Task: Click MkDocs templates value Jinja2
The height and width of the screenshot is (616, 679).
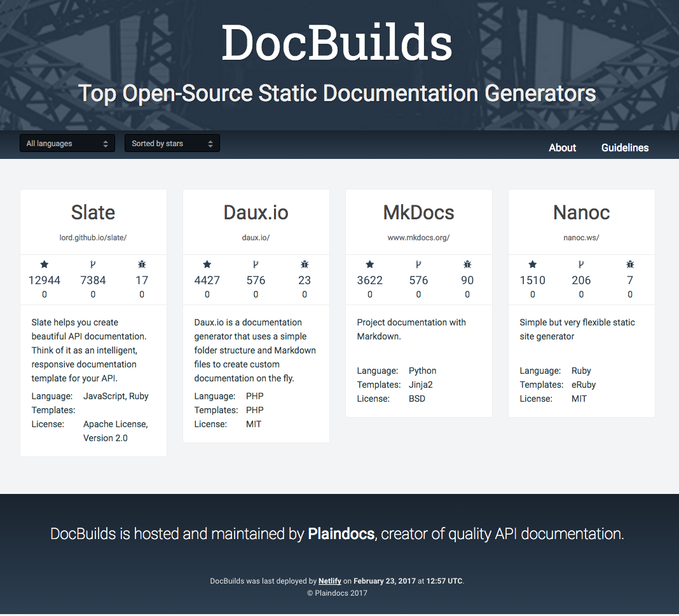Action: tap(420, 385)
